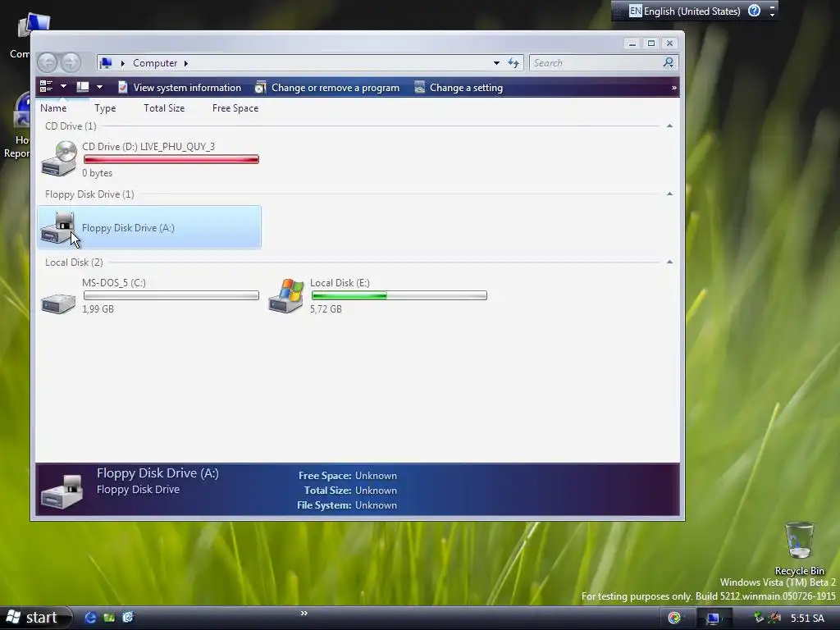
Task: Click Change or remove a program
Action: pos(327,87)
